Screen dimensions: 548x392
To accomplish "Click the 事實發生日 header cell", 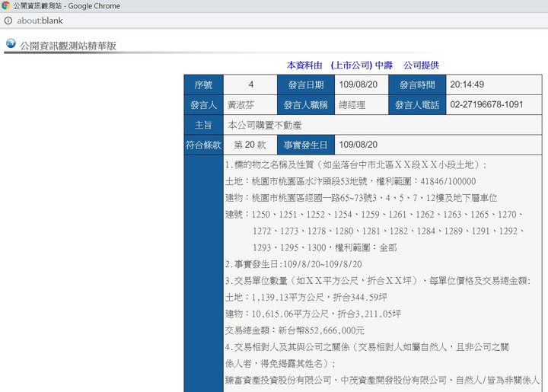I will pos(306,145).
